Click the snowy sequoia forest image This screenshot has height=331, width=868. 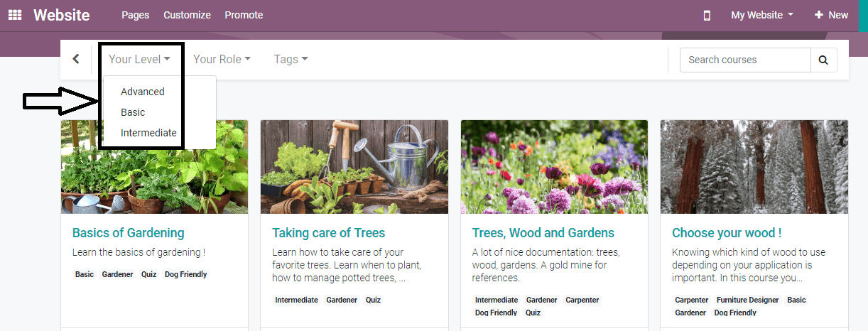(x=754, y=167)
